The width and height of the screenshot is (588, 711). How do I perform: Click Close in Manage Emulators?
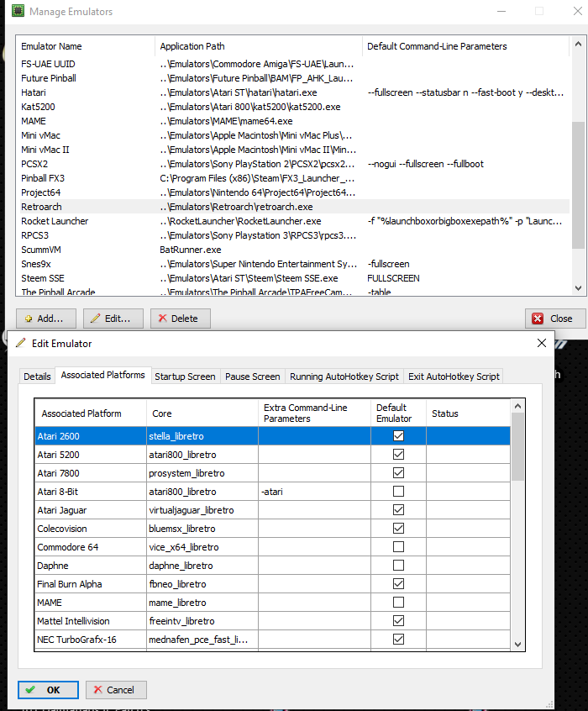555,319
